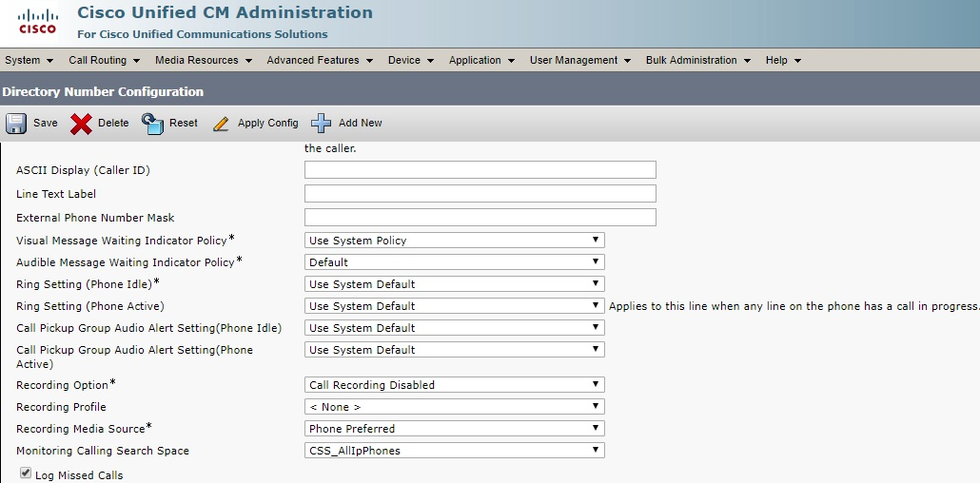Click the Add New button label
The image size is (980, 483).
tap(360, 124)
